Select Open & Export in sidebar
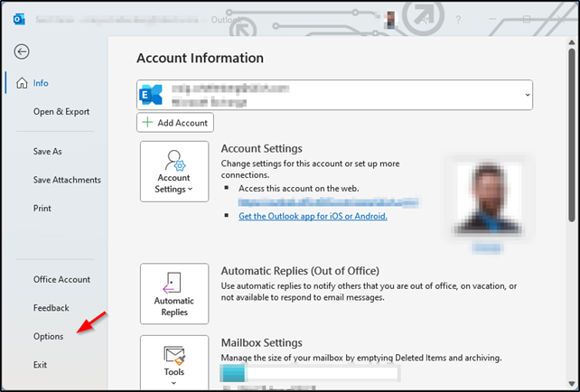Screen dimensions: 580x392 point(61,112)
